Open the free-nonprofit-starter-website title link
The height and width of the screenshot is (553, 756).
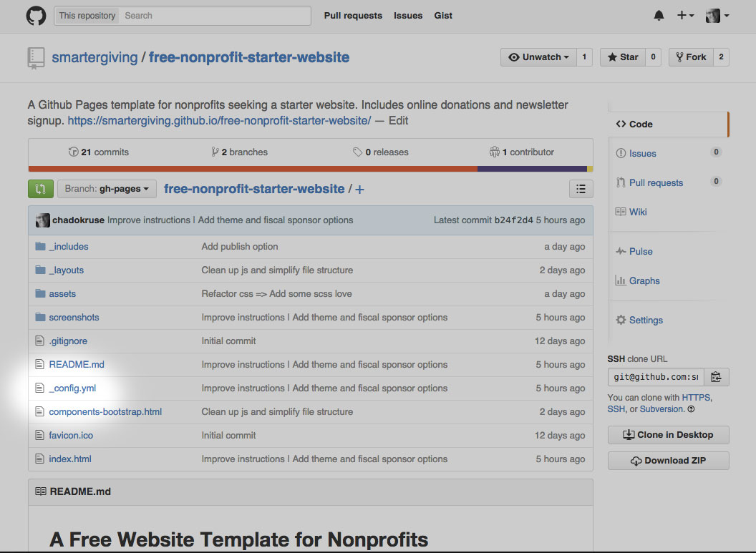coord(249,57)
